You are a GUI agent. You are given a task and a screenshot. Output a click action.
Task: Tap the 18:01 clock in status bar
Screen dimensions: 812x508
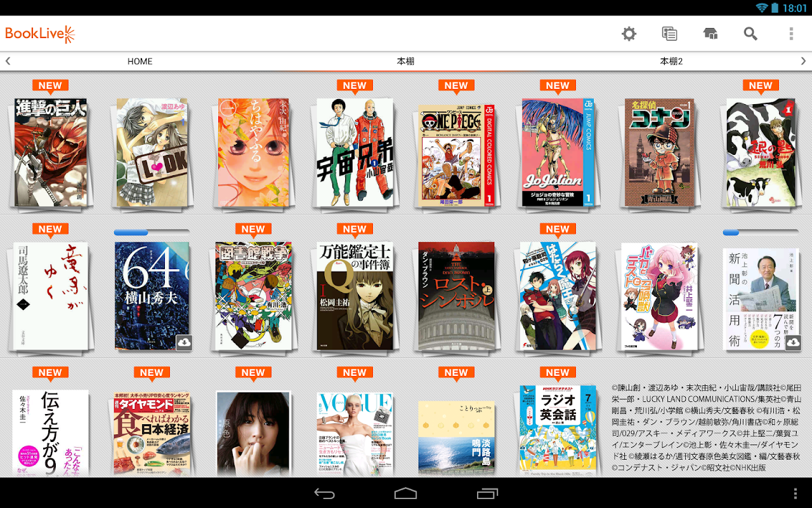pos(795,8)
